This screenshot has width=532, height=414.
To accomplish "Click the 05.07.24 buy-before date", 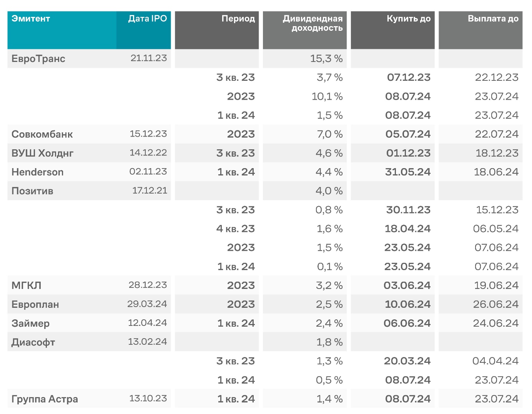I will (x=408, y=134).
